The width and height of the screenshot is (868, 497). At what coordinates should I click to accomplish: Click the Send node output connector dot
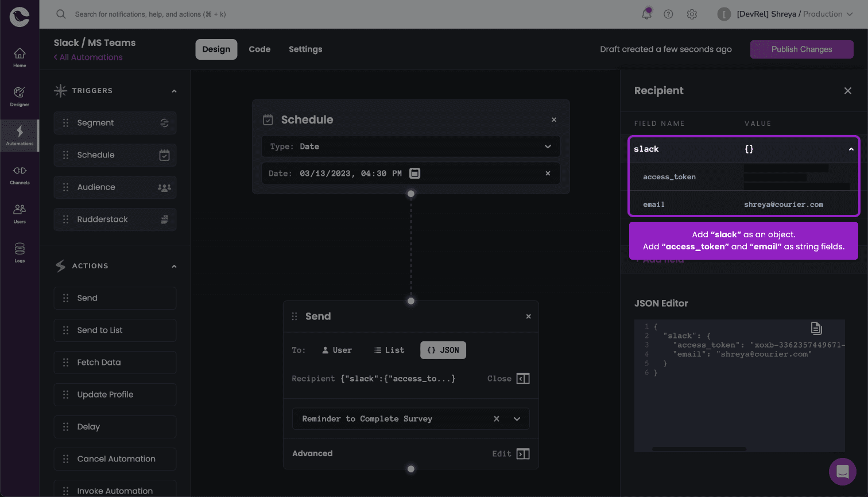(410, 469)
